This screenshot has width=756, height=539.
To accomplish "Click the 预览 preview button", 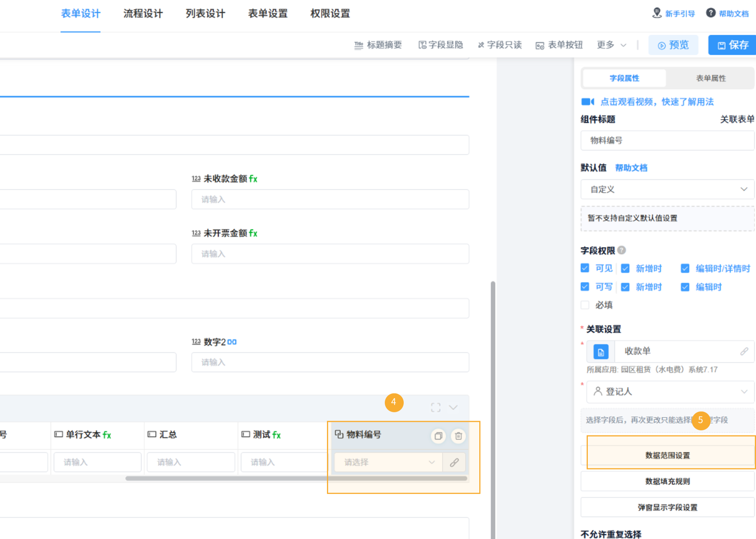I will tap(673, 45).
